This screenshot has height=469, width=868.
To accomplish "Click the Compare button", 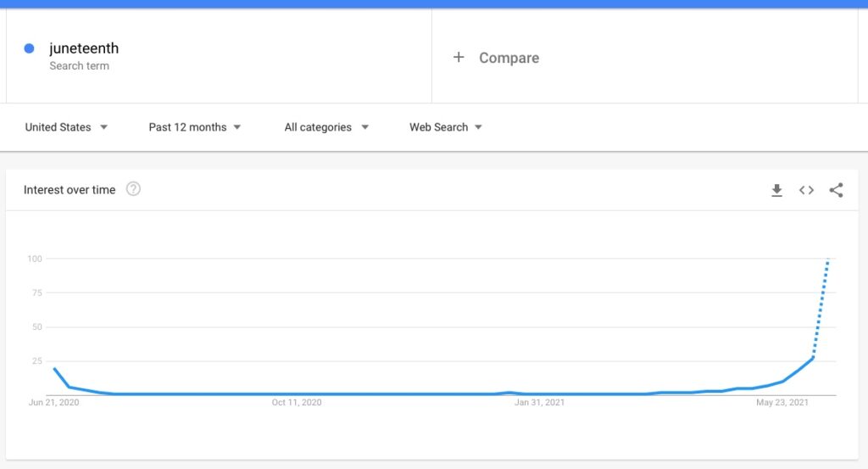I will 509,58.
